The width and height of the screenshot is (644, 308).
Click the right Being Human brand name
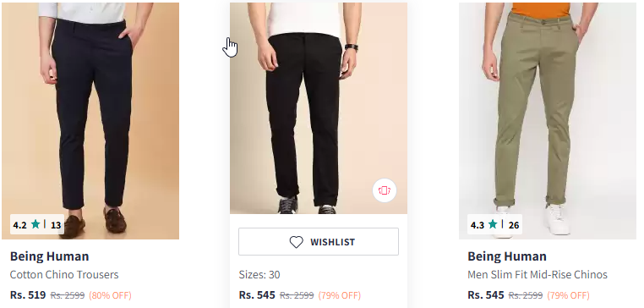point(507,256)
